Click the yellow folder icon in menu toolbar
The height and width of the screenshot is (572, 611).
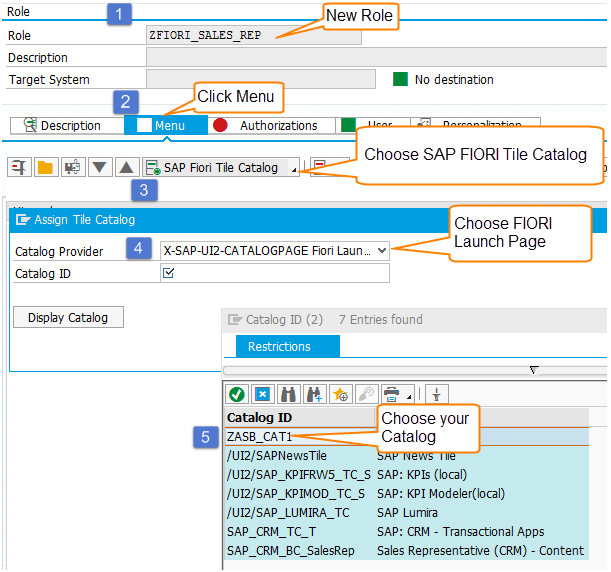46,168
